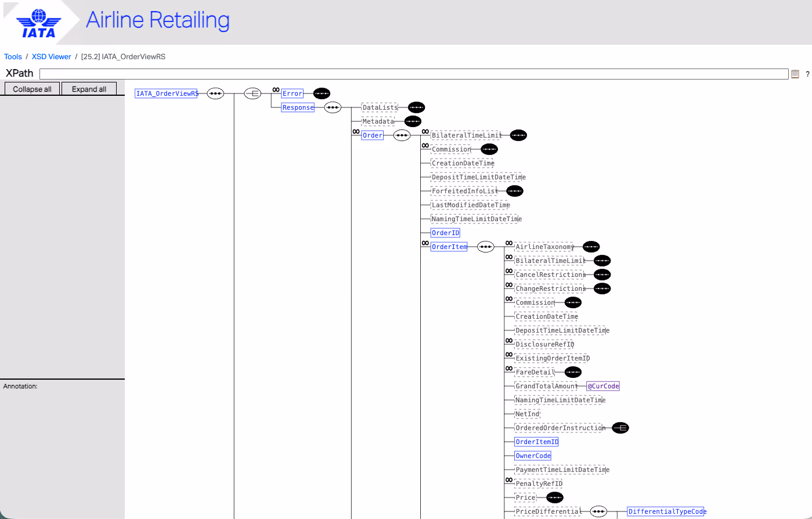
Task: Focus the XPath input field
Action: (414, 74)
